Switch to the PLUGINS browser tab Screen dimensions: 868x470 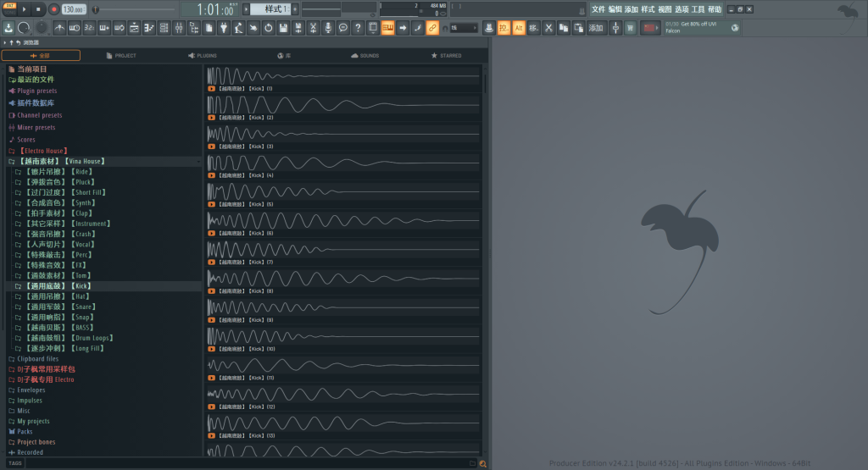click(203, 55)
